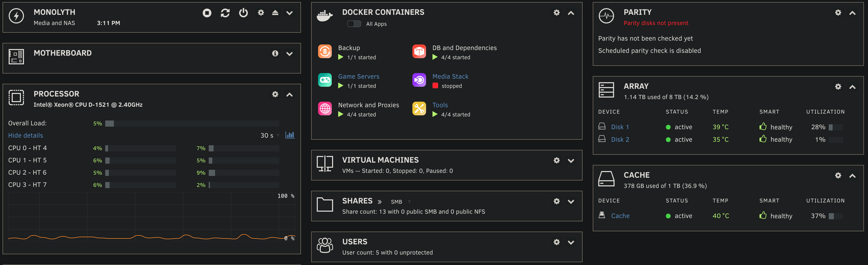868x265 pixels.
Task: Open the Motherboard info icon
Action: (x=275, y=53)
